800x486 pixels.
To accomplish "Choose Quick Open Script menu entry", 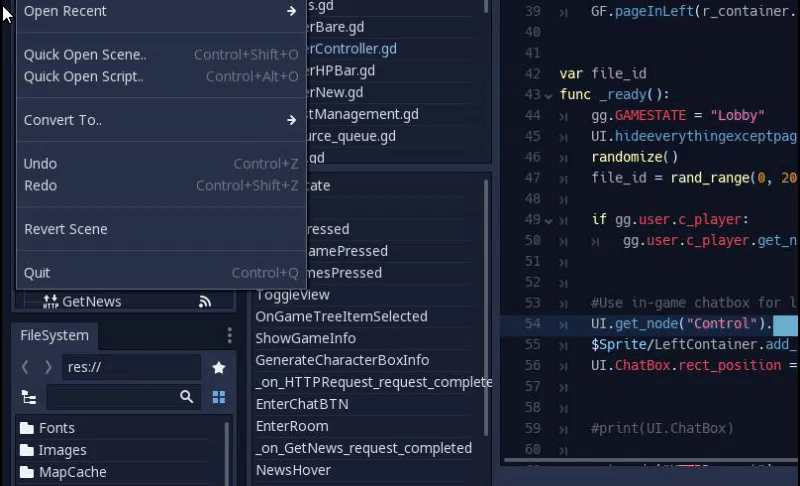I will point(161,76).
